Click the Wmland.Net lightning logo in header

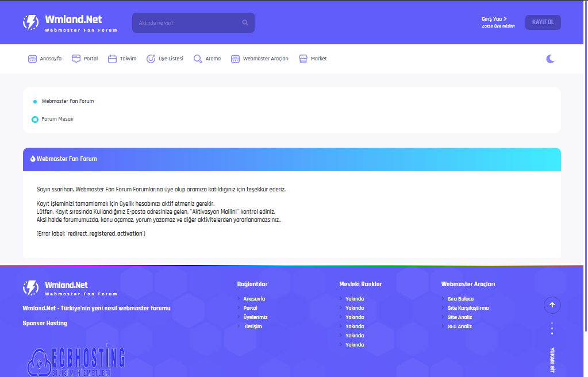point(30,22)
